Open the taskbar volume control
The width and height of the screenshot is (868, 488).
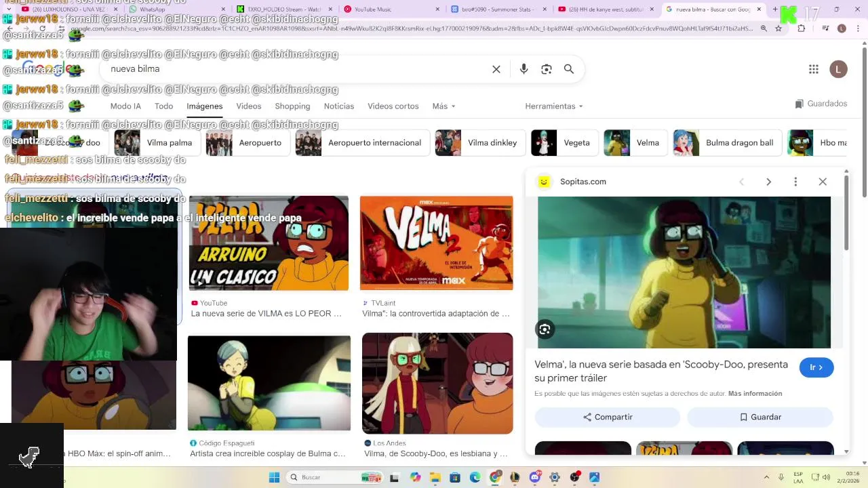click(826, 477)
